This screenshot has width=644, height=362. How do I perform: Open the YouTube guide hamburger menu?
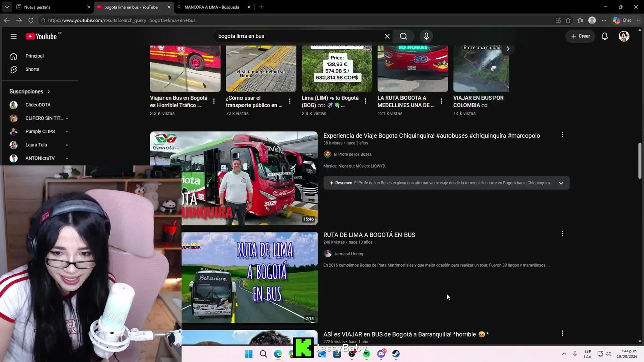pos(14,36)
